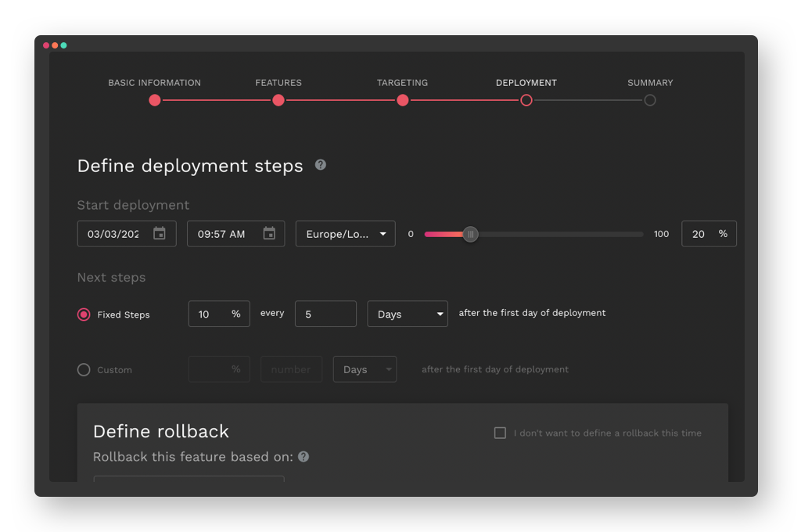Select the Fixed Steps radio button
801x532 pixels.
pos(84,315)
